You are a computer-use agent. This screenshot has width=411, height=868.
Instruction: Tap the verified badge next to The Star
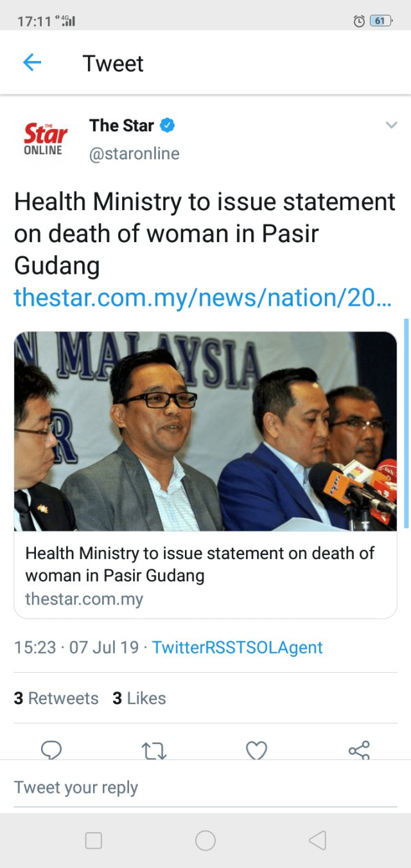167,125
